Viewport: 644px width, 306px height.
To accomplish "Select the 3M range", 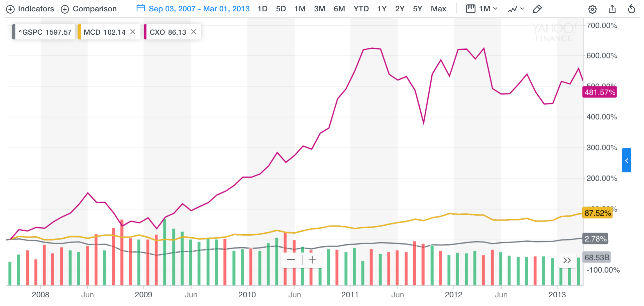I will (x=320, y=9).
